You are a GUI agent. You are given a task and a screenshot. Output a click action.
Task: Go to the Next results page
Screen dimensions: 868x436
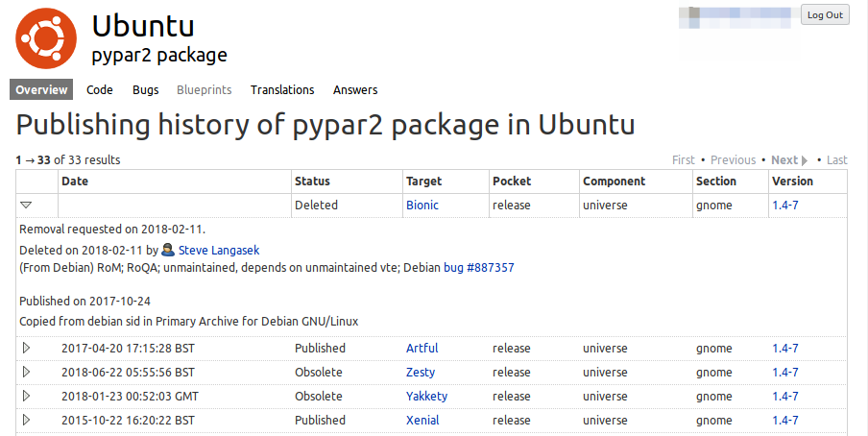784,160
